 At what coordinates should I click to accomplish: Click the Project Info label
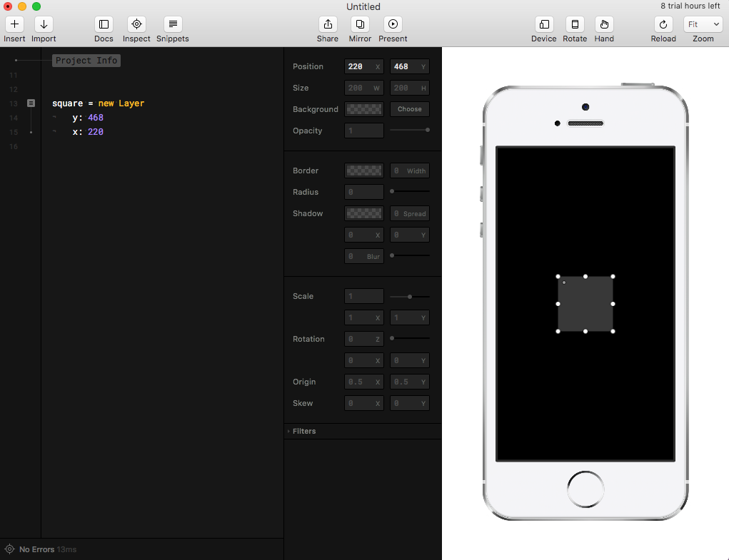click(x=86, y=61)
